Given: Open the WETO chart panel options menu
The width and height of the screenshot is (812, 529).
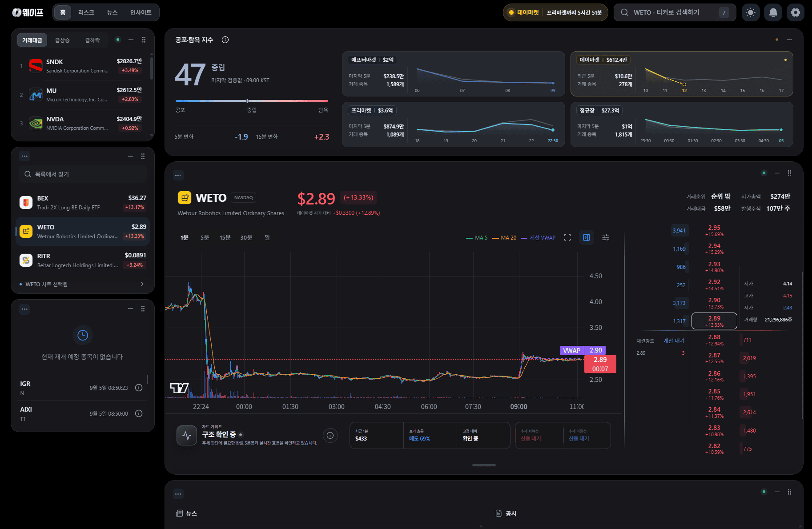Looking at the screenshot, I should 178,175.
